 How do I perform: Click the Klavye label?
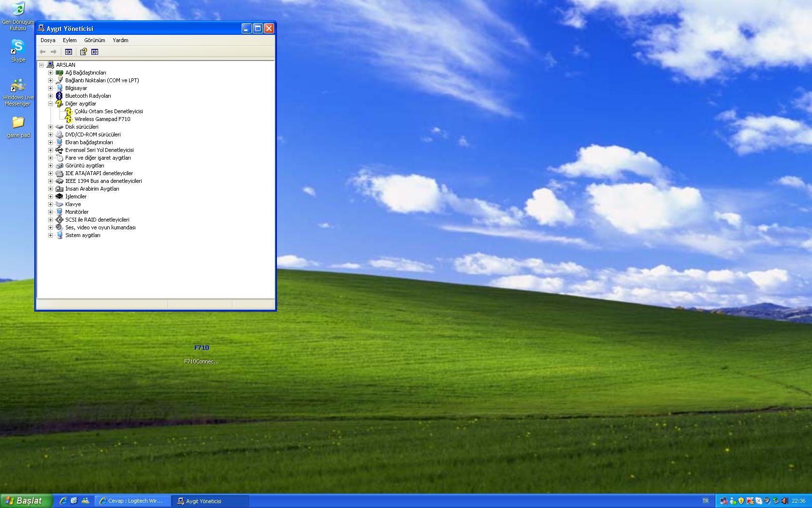point(73,204)
